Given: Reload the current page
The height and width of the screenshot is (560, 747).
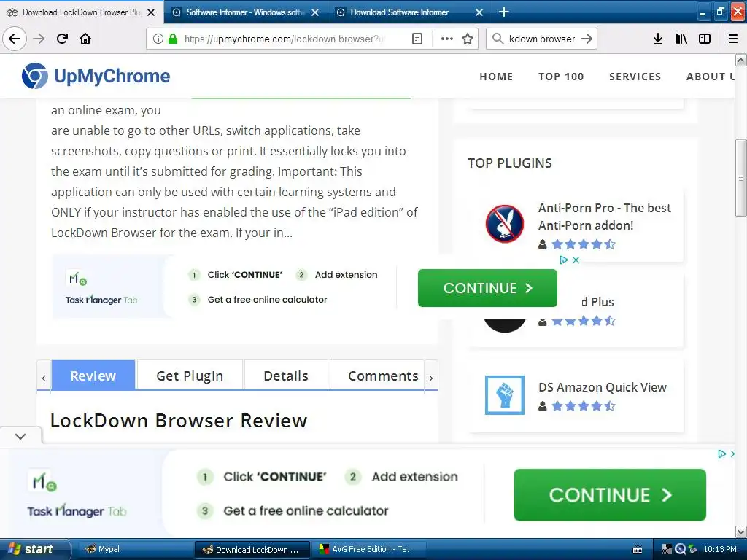Looking at the screenshot, I should [x=62, y=39].
